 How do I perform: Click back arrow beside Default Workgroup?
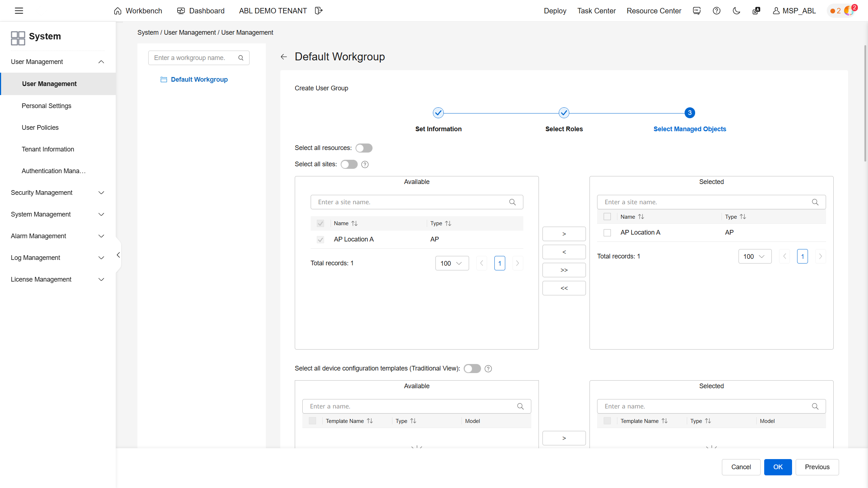[284, 57]
